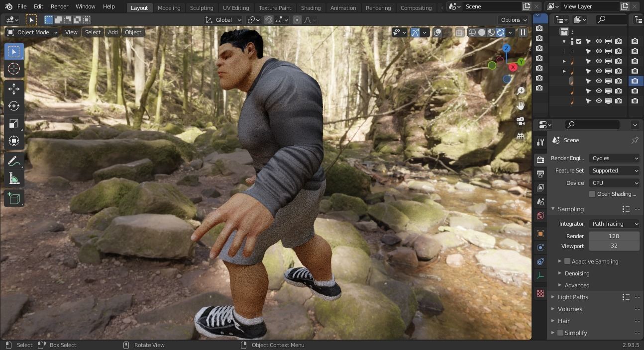Screen dimensions: 644x350
Task: Open Integrator Path Tracing dropdown
Action: pos(615,224)
